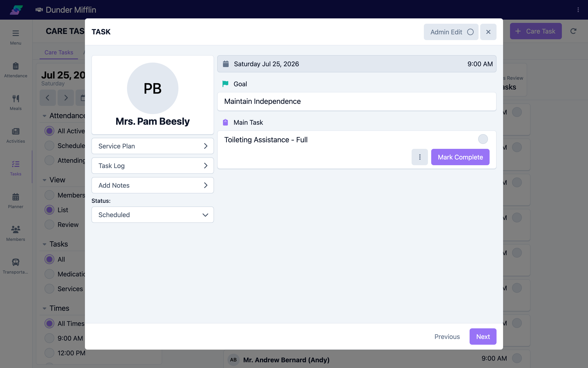Screen dimensions: 588x368
Task: Open Mr. Andrew Bernard task row
Action: point(377,359)
